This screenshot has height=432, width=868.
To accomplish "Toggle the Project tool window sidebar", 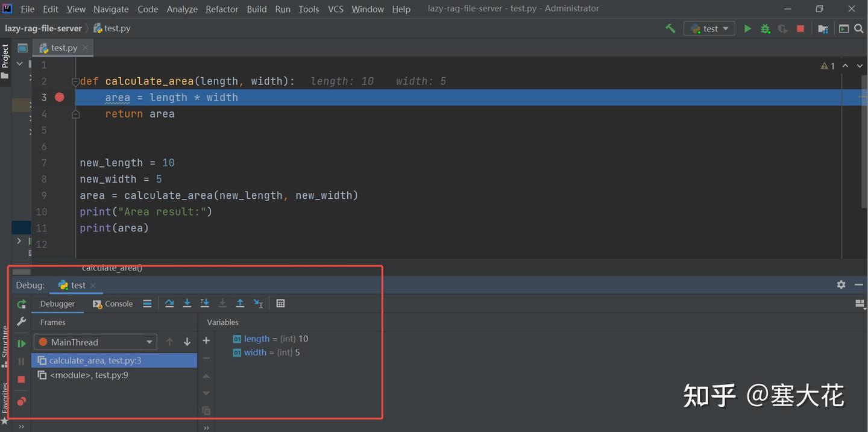I will point(5,57).
